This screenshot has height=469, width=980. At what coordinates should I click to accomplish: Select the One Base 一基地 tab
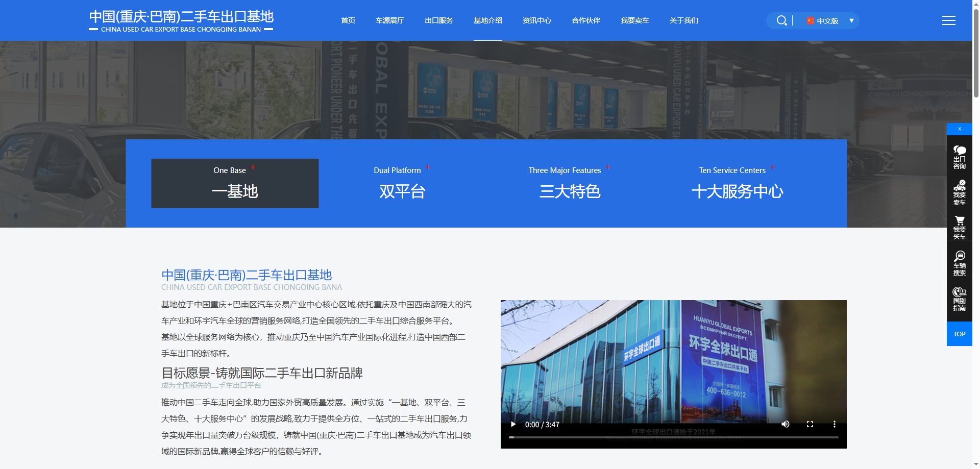click(235, 183)
